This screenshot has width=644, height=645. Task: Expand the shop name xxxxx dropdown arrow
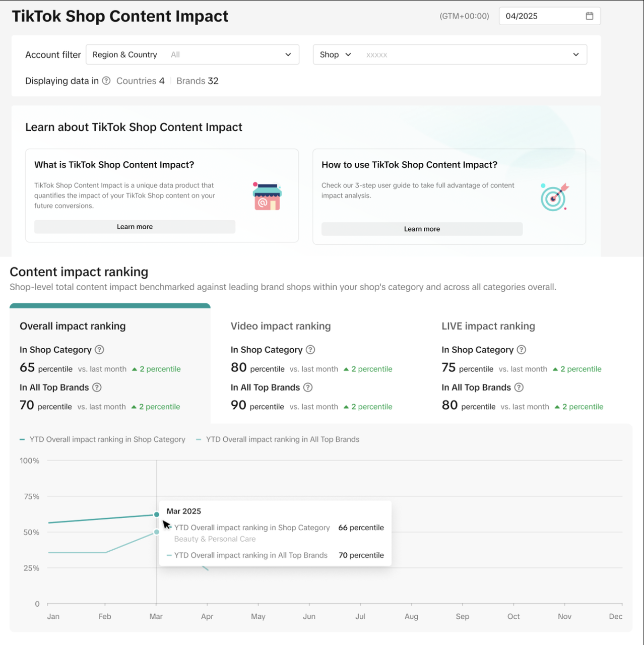pyautogui.click(x=576, y=54)
